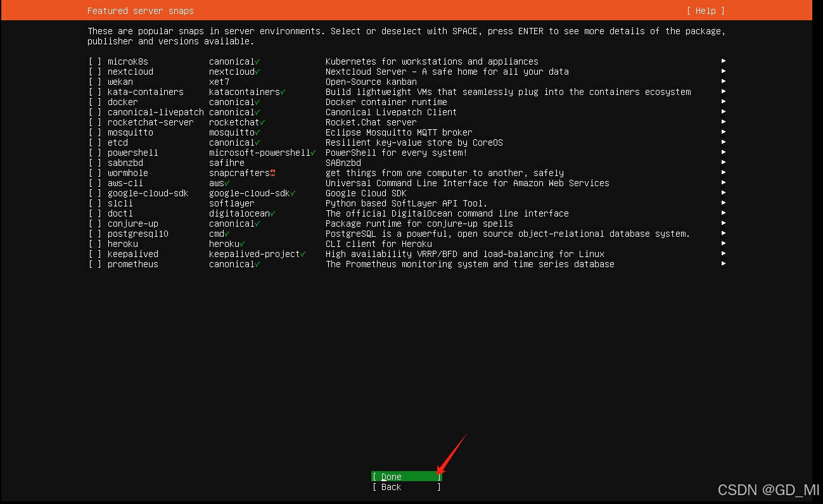Click the softlayer publisher name
The height and width of the screenshot is (504, 823).
pos(232,203)
